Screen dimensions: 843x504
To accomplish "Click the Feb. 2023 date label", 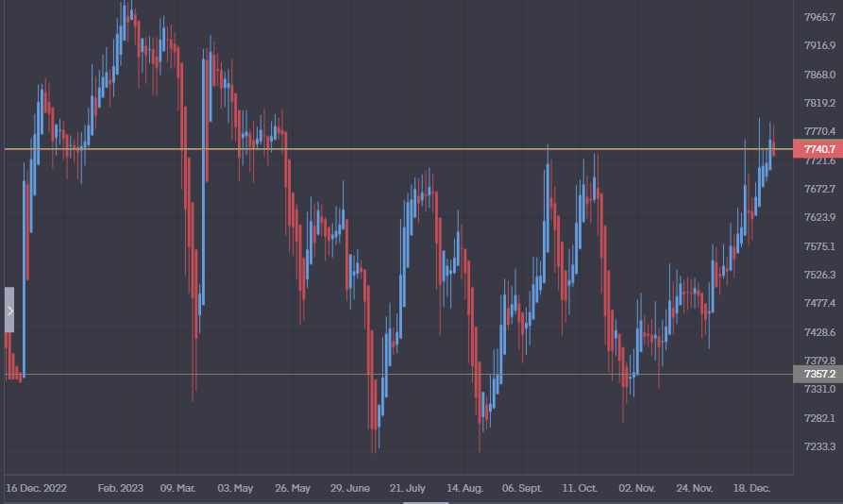I will pos(121,488).
